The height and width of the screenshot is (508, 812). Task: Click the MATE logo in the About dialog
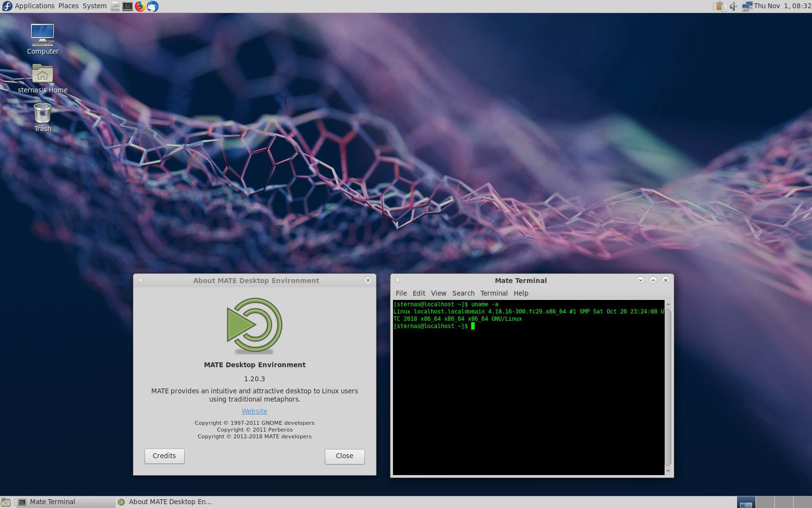255,326
